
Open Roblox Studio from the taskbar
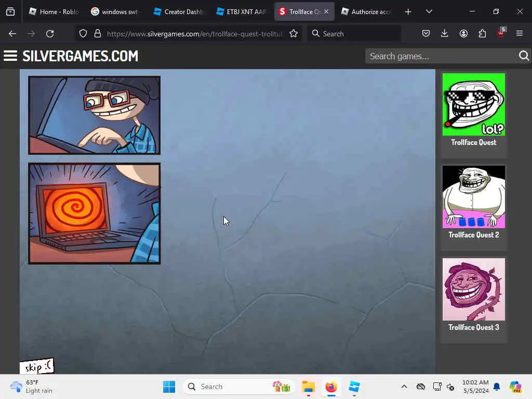coord(354,387)
